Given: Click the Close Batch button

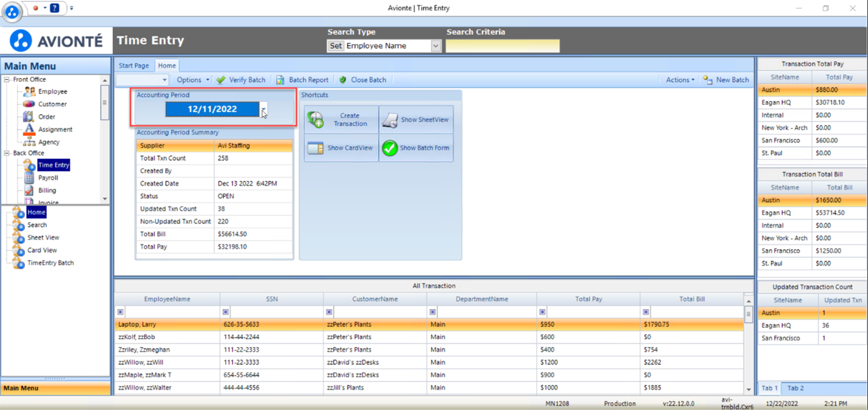Looking at the screenshot, I should coord(362,80).
